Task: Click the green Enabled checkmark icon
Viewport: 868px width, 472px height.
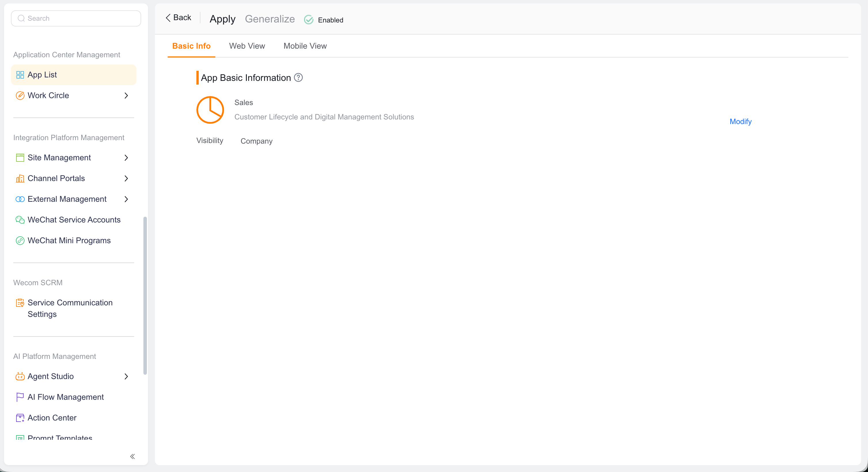Action: pyautogui.click(x=309, y=20)
